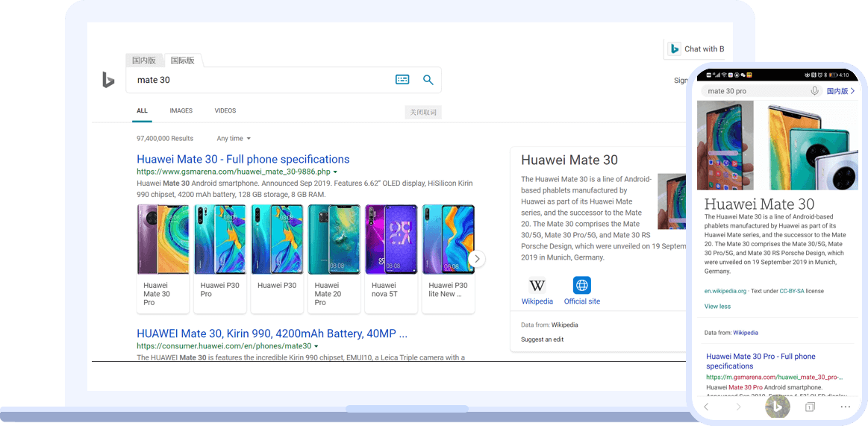The width and height of the screenshot is (868, 426).
Task: Tap the microphone icon in phone search bar
Action: (815, 91)
